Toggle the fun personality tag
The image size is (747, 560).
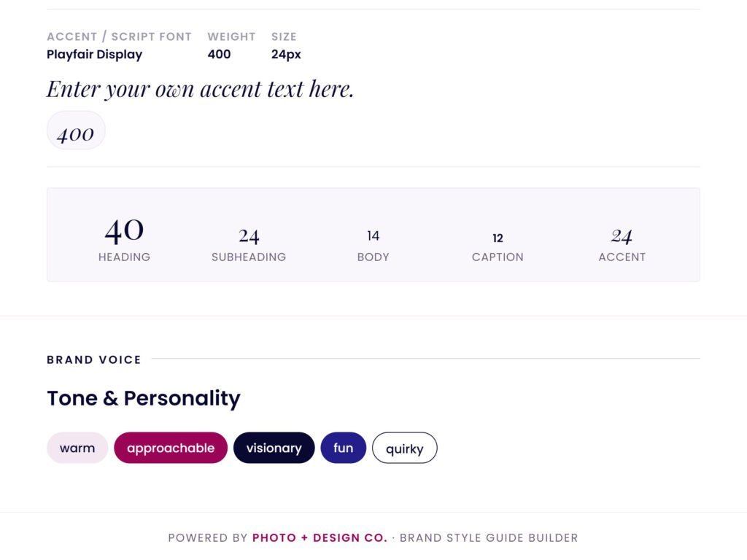(x=344, y=448)
